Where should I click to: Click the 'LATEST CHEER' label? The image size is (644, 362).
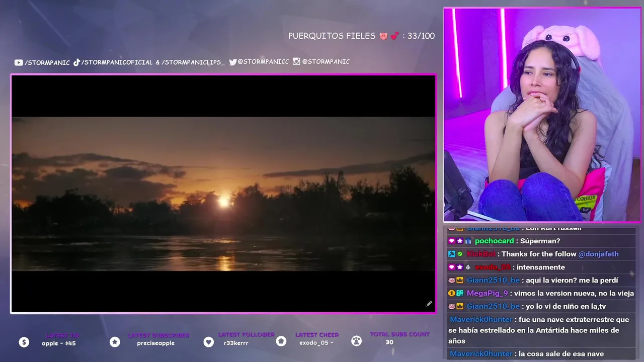(317, 335)
